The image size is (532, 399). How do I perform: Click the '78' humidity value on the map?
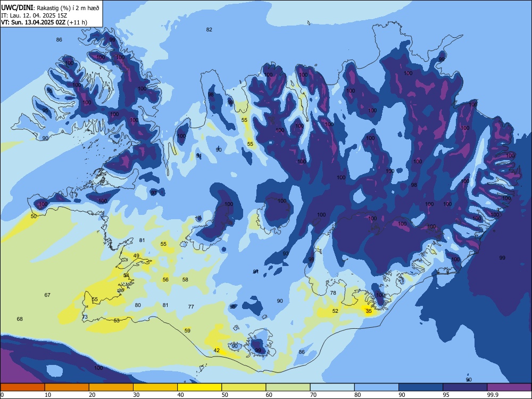click(x=333, y=293)
